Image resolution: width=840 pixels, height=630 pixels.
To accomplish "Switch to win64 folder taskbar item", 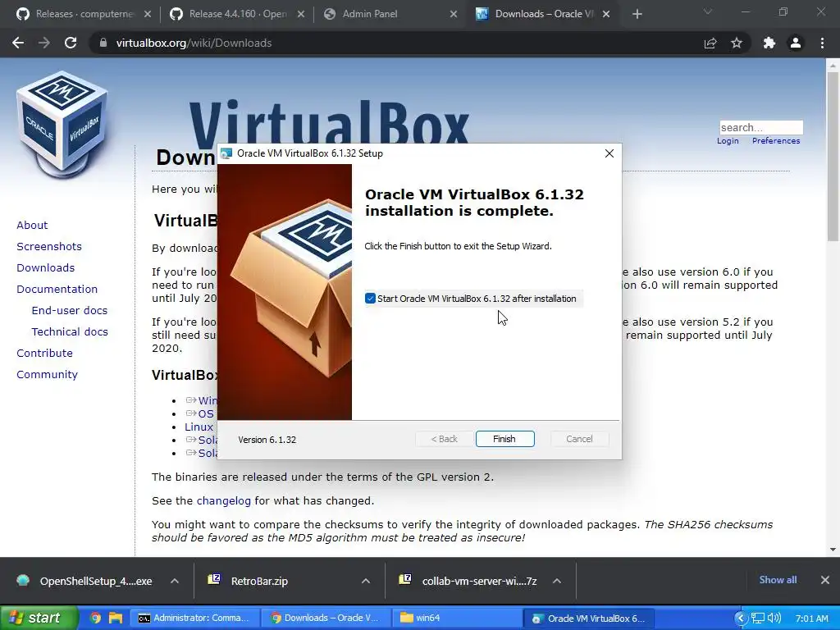I will (x=457, y=619).
